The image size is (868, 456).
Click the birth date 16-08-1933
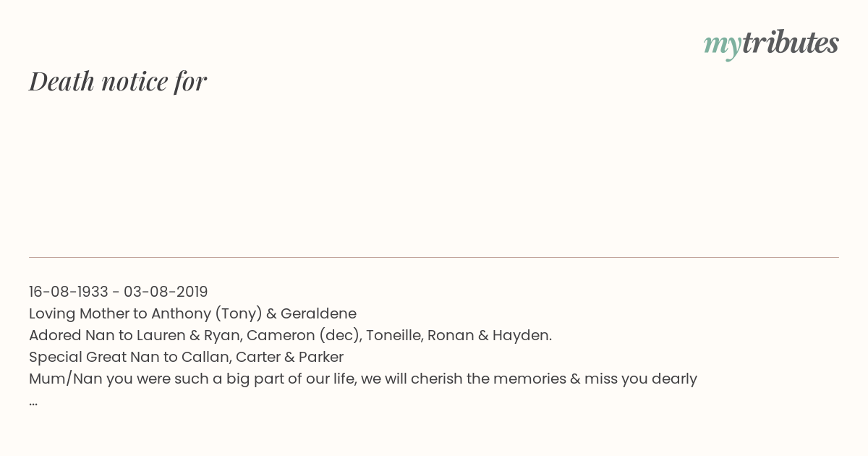[x=69, y=292]
